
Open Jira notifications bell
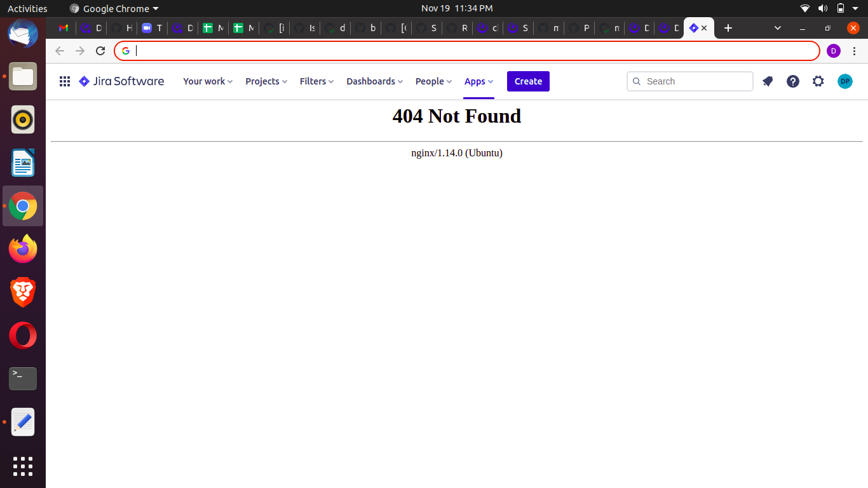(768, 81)
